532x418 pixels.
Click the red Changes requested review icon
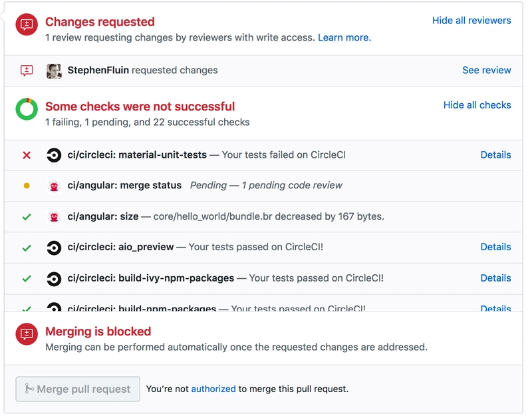point(27,25)
